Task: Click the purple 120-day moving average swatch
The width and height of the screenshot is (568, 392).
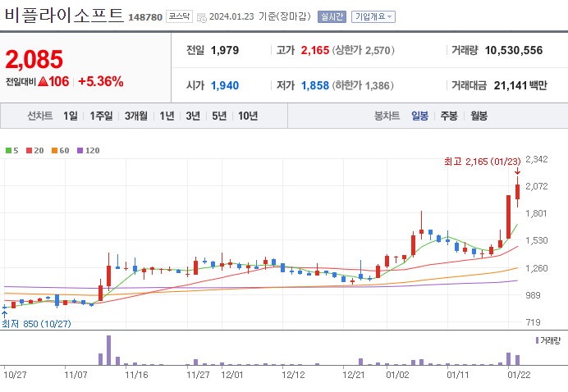Action: coord(80,151)
